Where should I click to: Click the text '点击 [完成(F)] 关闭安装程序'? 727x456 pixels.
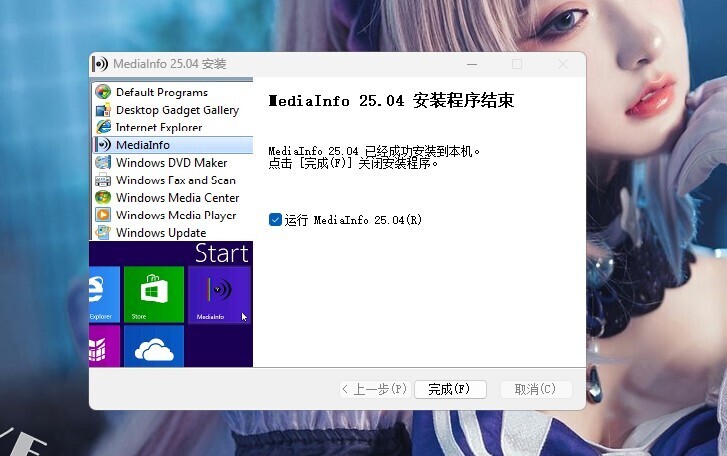tap(350, 163)
